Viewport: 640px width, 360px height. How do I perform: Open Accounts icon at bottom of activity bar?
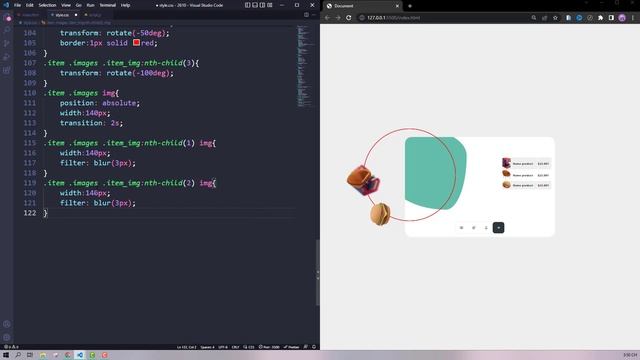(x=7, y=324)
